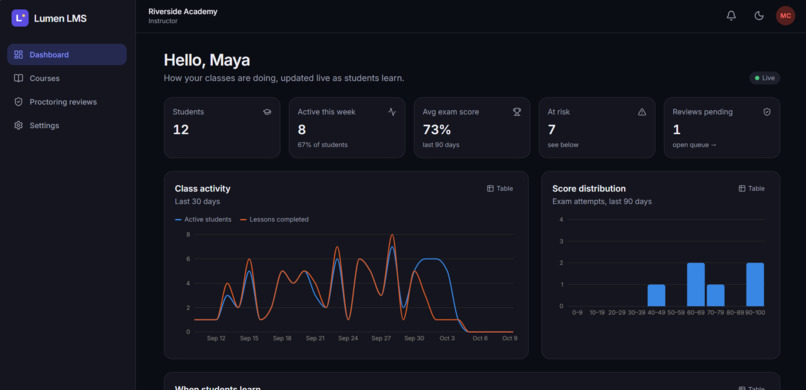Viewport: 806px width, 390px height.
Task: Click the trophy icon on Avg exam score
Action: pos(517,112)
